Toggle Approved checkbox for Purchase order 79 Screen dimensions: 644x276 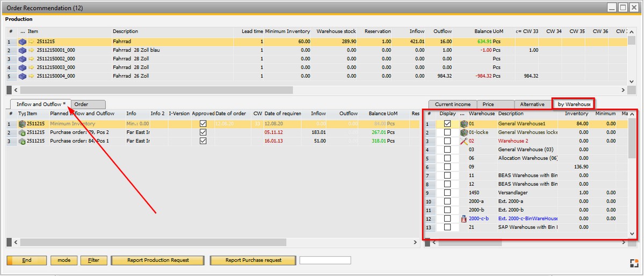202,132
